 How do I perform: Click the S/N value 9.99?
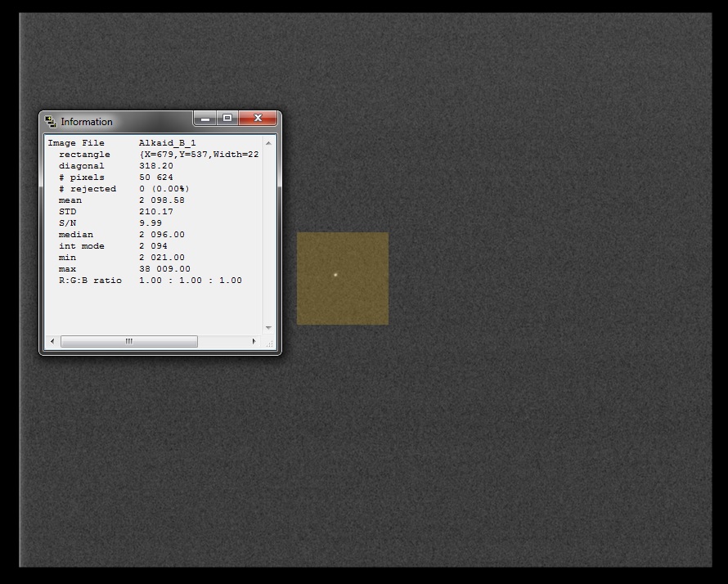click(150, 223)
